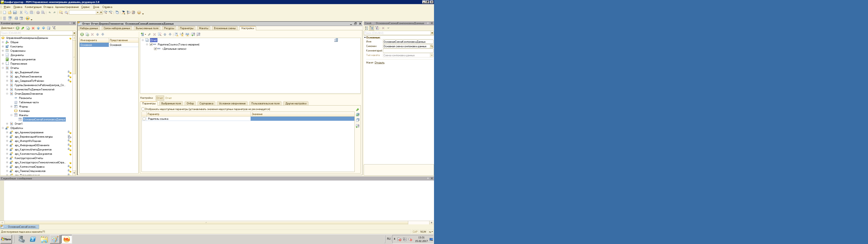Add a new configuration object with the green plus

pos(18,28)
